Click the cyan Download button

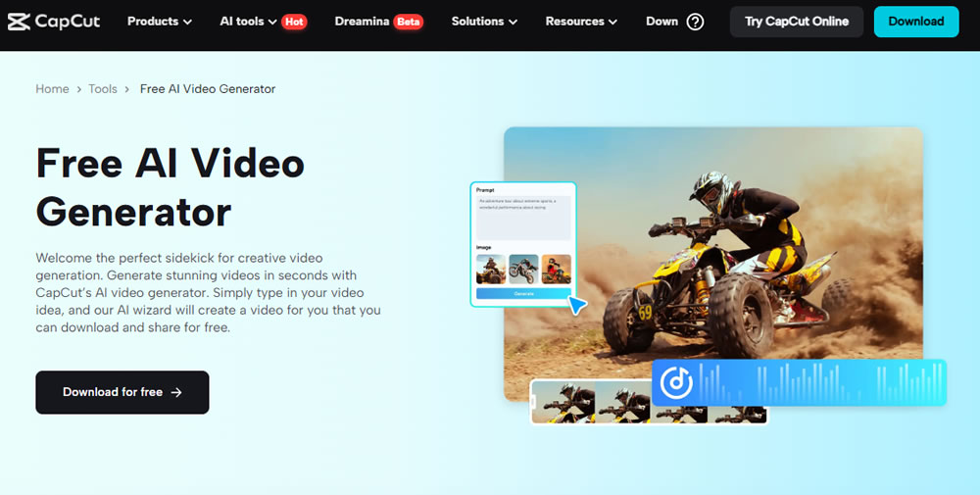coord(916,22)
